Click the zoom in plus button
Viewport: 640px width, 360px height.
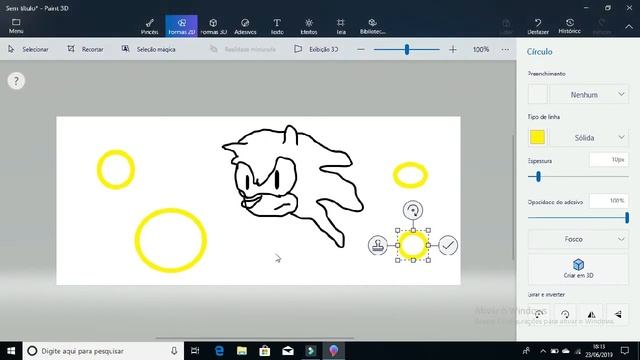[x=453, y=49]
